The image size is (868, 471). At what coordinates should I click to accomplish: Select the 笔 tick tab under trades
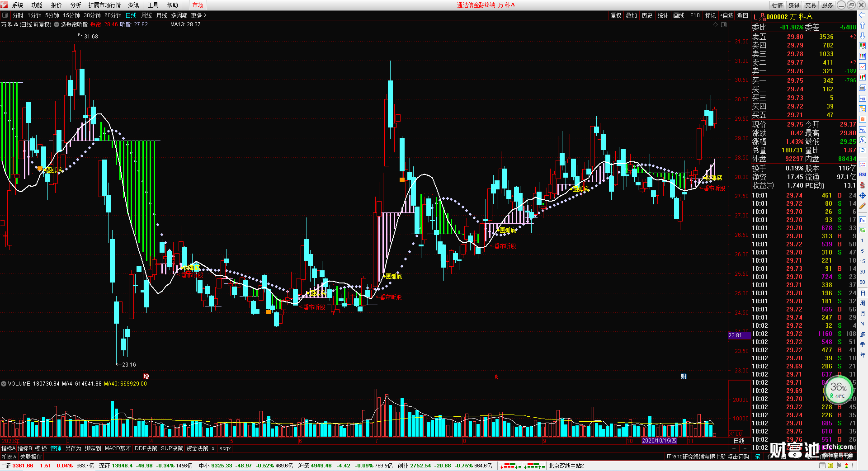tap(757, 457)
